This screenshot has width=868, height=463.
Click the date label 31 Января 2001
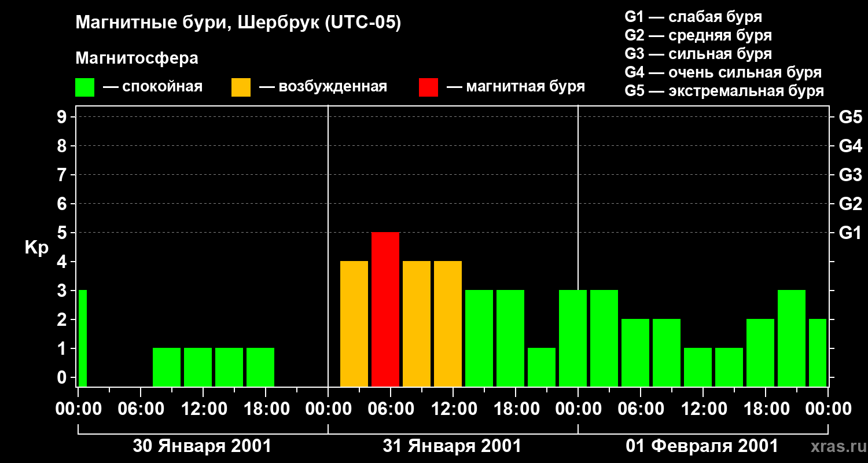point(452,446)
